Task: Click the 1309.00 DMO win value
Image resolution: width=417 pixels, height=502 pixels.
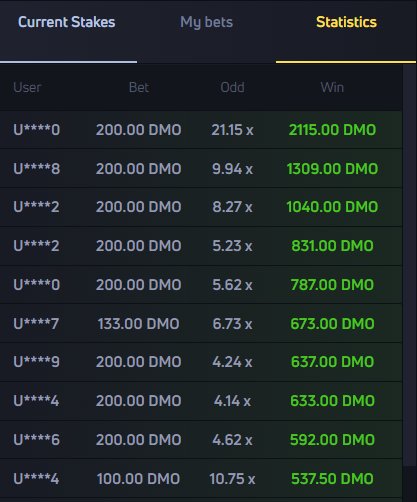Action: [332, 169]
